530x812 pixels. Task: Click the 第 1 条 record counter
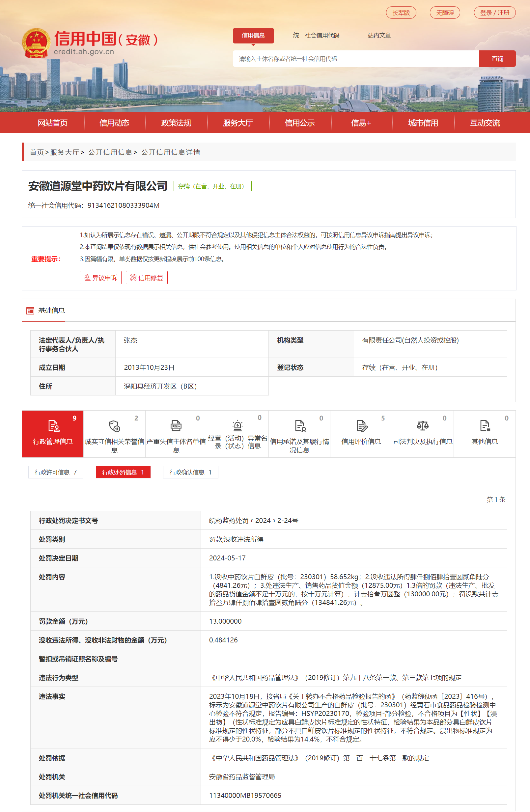(496, 500)
